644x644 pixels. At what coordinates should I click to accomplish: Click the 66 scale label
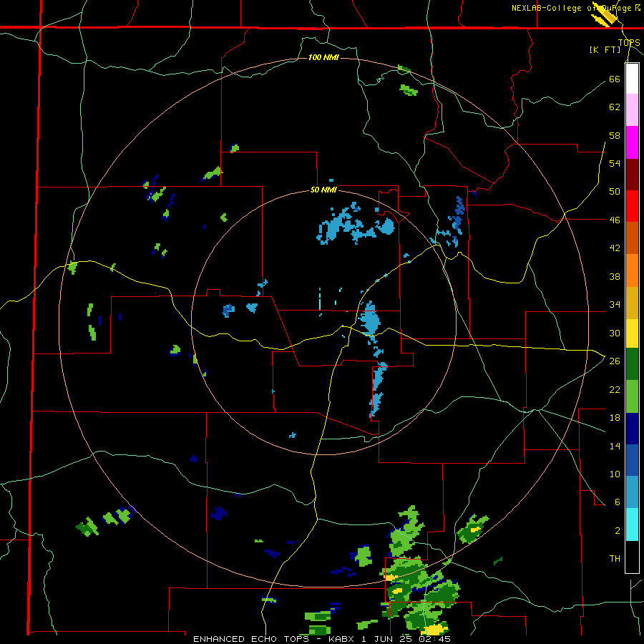pyautogui.click(x=615, y=79)
